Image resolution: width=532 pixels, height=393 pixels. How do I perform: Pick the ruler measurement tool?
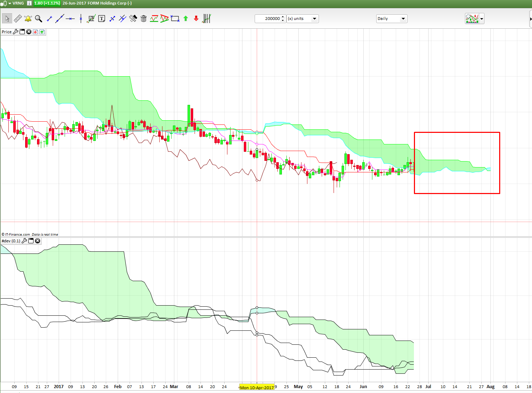(18, 19)
